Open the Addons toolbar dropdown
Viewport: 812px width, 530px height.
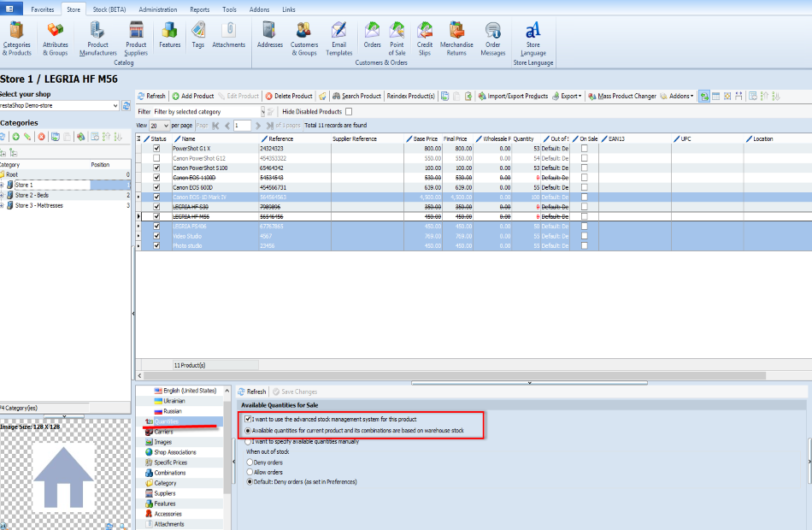[x=677, y=96]
